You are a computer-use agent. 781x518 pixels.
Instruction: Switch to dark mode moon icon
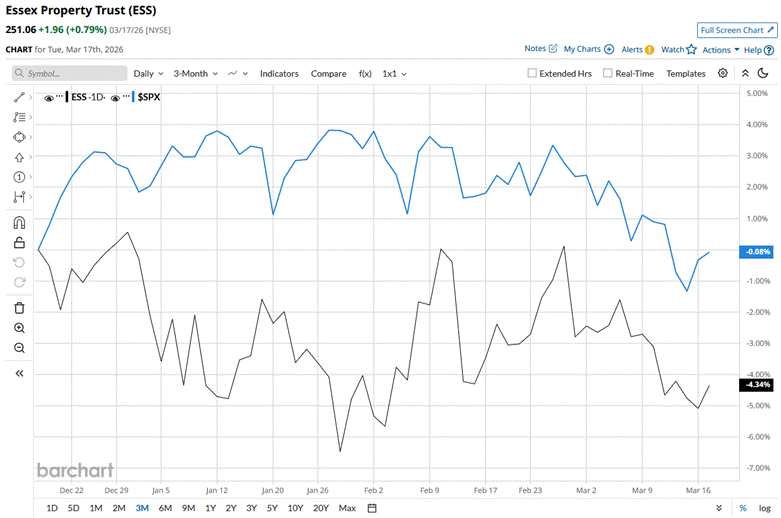(x=763, y=73)
